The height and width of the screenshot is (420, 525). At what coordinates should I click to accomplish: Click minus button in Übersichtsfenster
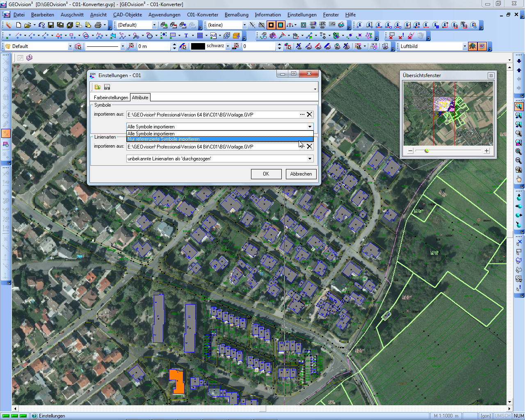coord(410,151)
